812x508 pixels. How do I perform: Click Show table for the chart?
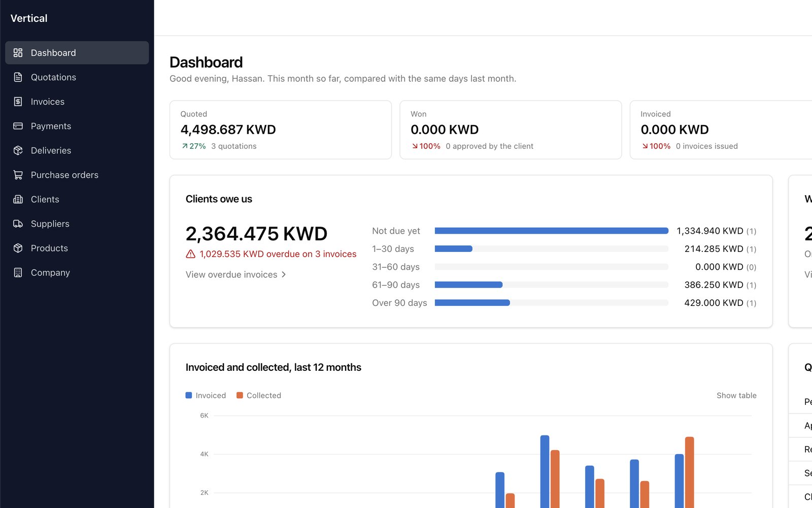coord(736,395)
